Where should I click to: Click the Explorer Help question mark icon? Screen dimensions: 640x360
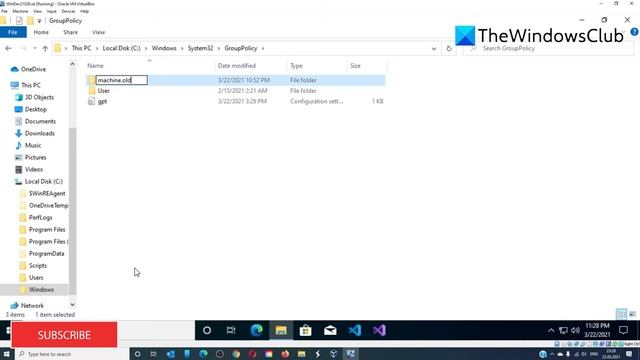pyautogui.click(x=634, y=32)
